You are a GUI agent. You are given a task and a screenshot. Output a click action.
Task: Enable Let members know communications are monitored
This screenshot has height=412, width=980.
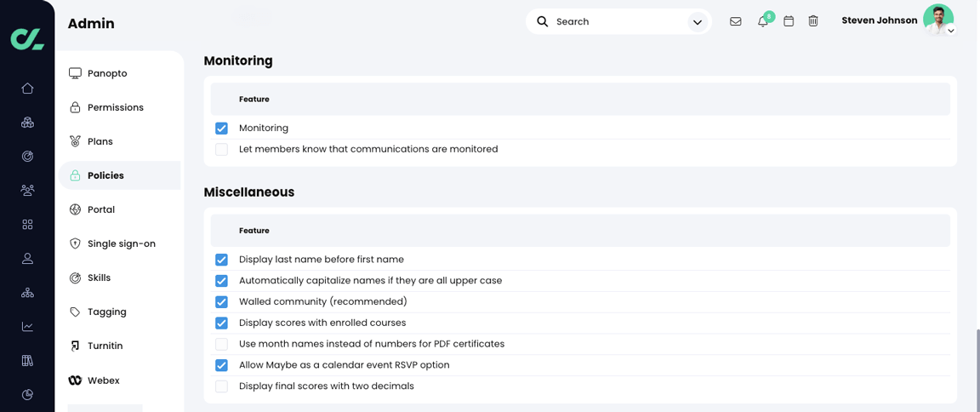click(x=221, y=150)
